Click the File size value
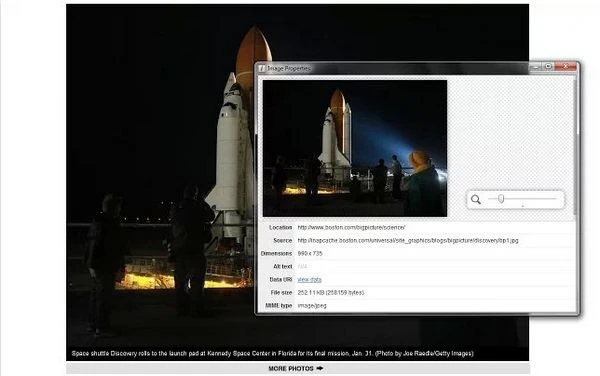The image size is (600, 376). [331, 293]
